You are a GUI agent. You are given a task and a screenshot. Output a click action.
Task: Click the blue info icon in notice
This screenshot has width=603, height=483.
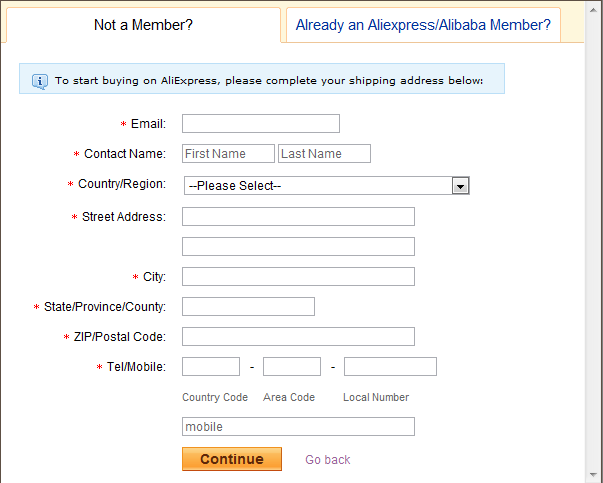[x=40, y=80]
